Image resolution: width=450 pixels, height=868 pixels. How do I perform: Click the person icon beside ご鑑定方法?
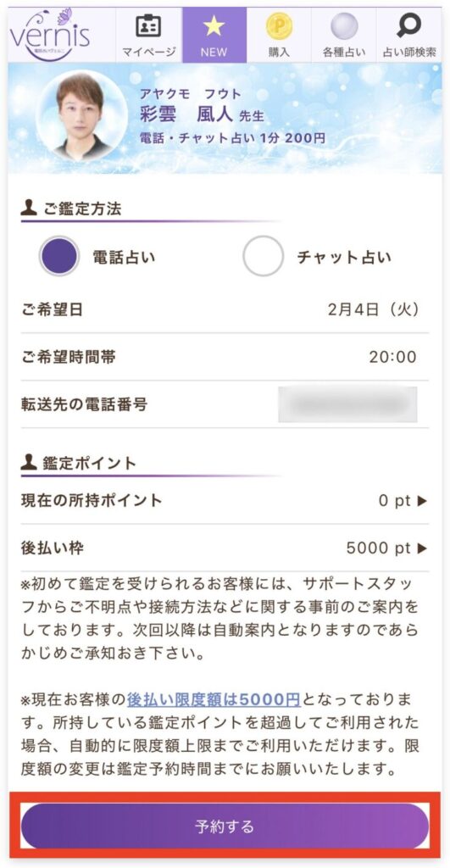pos(29,209)
